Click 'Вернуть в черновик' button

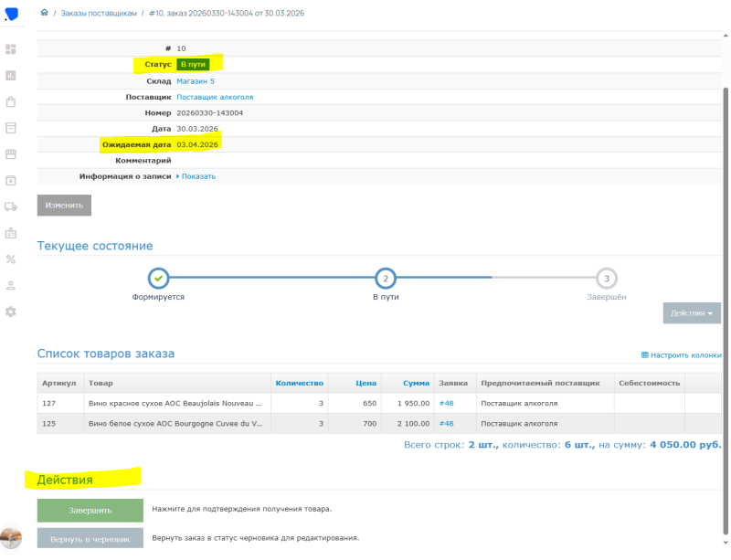[90, 539]
